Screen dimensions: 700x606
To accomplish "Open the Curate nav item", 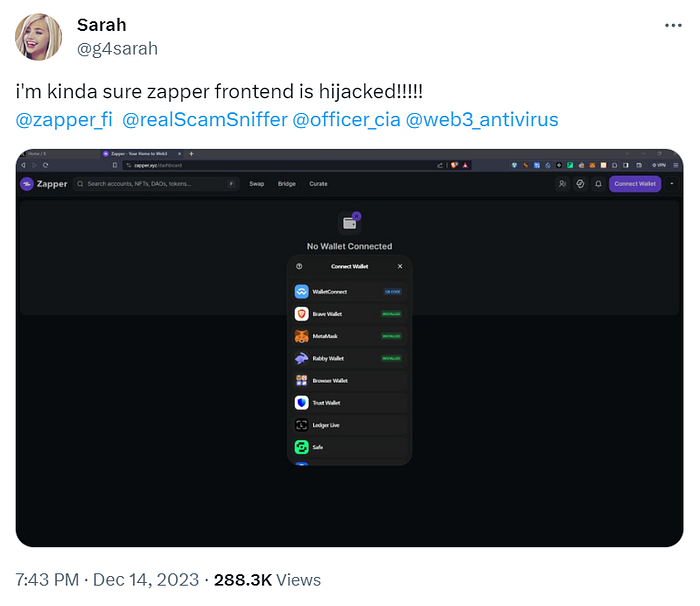I will (x=318, y=184).
